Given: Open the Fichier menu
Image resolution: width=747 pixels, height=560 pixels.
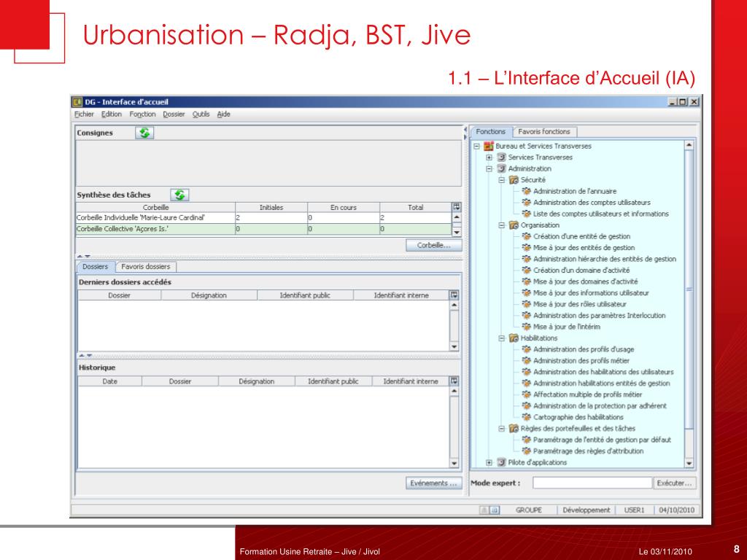Looking at the screenshot, I should 84,114.
